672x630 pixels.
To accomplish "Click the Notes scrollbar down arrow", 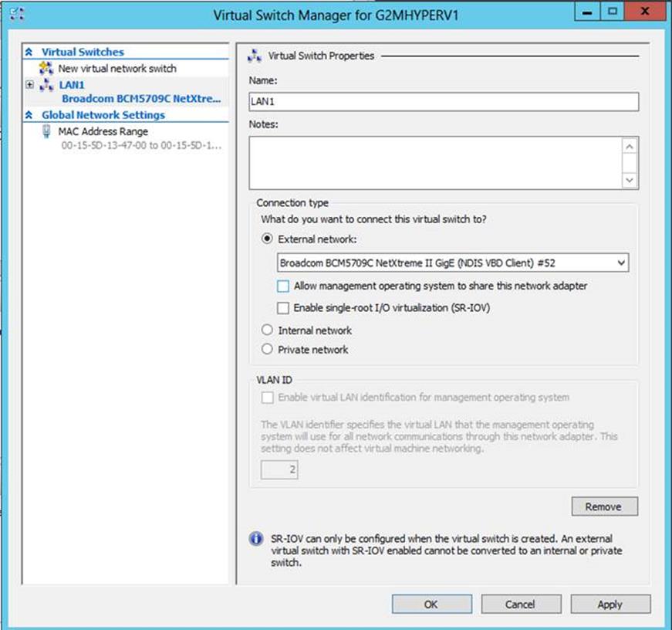I will (629, 180).
